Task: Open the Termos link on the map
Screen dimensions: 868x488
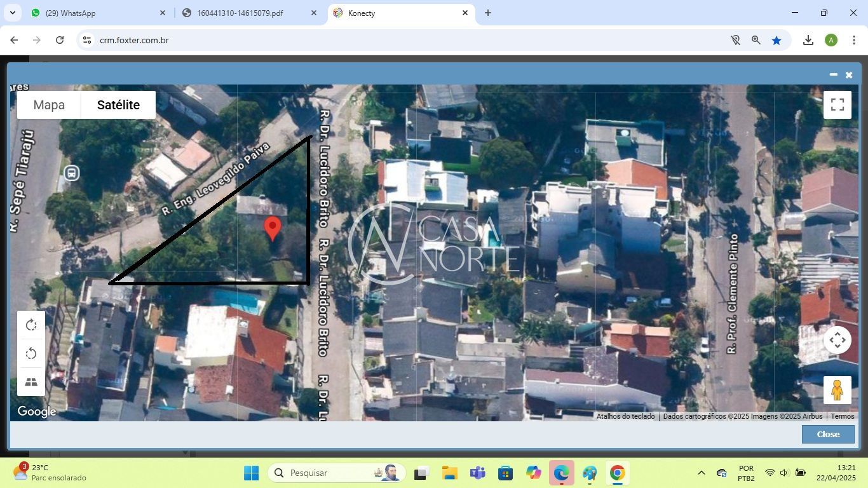Action: [842, 416]
